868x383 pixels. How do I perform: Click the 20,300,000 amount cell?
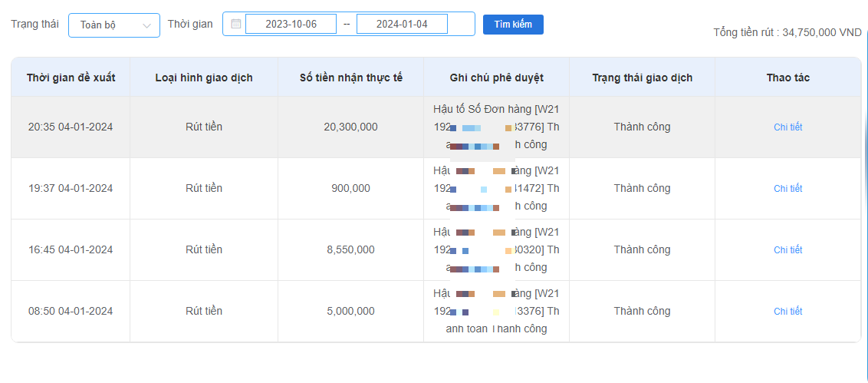pos(350,127)
